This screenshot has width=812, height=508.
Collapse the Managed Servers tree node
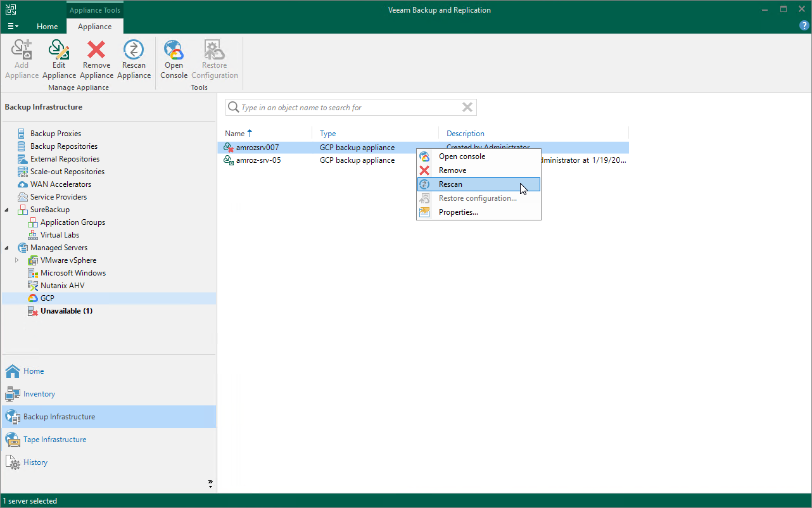click(7, 248)
